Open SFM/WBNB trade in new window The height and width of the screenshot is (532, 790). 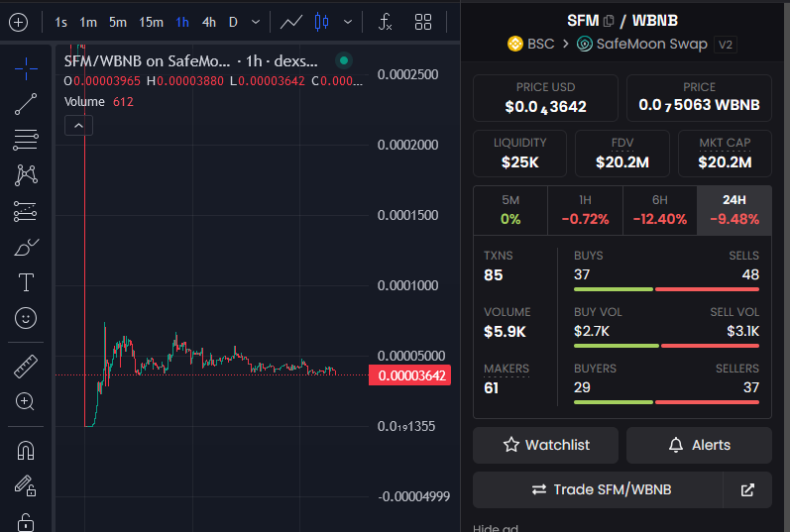(747, 489)
